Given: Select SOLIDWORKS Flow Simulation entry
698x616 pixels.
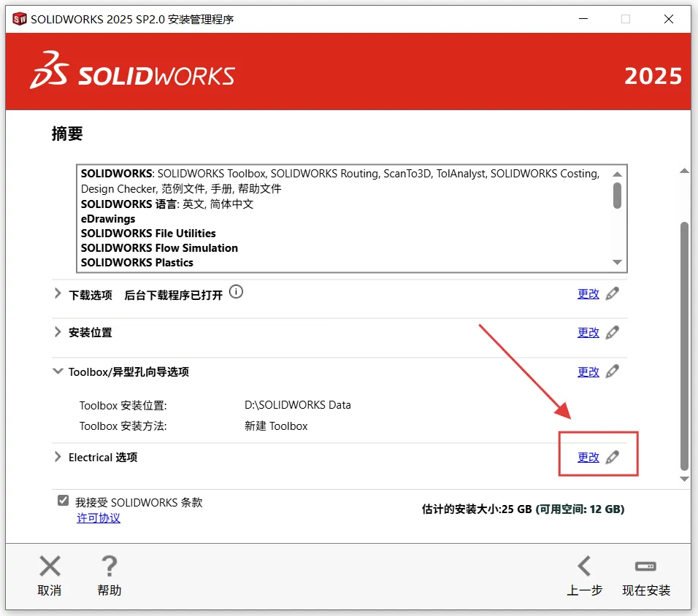Looking at the screenshot, I should pos(159,248).
